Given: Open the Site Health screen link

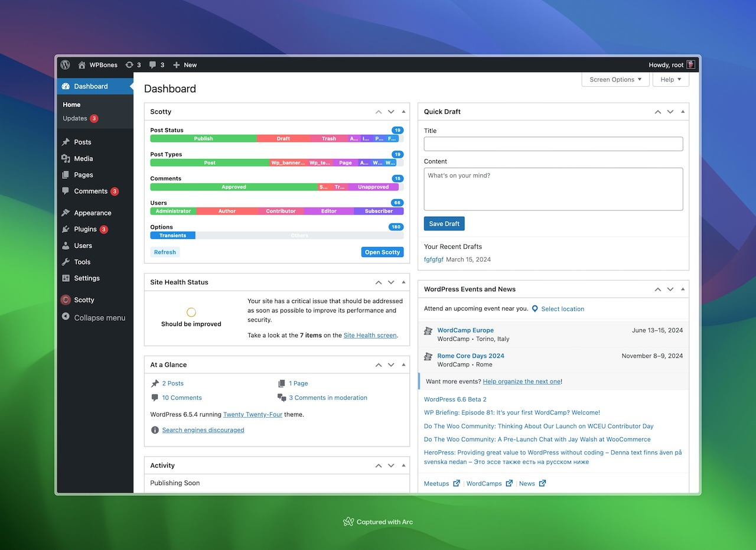Looking at the screenshot, I should 370,336.
